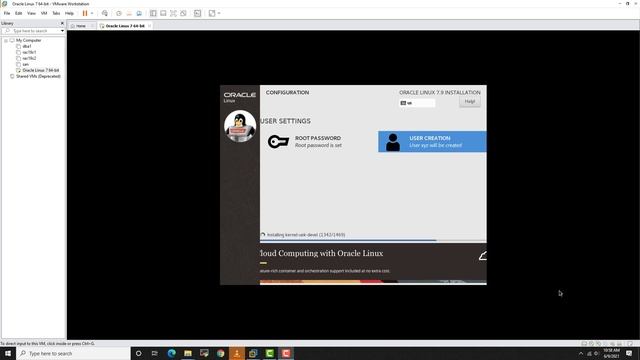Click the Library search input field
This screenshot has height=360, width=640.
[33, 31]
